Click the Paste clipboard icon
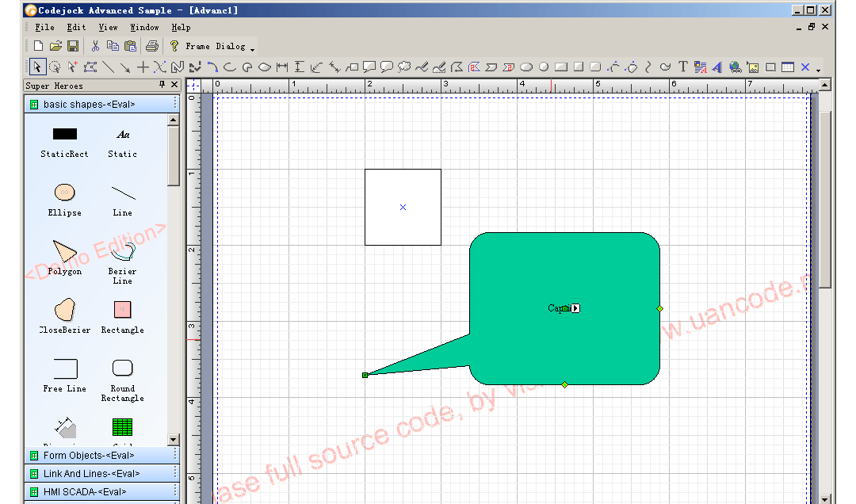 tap(131, 47)
